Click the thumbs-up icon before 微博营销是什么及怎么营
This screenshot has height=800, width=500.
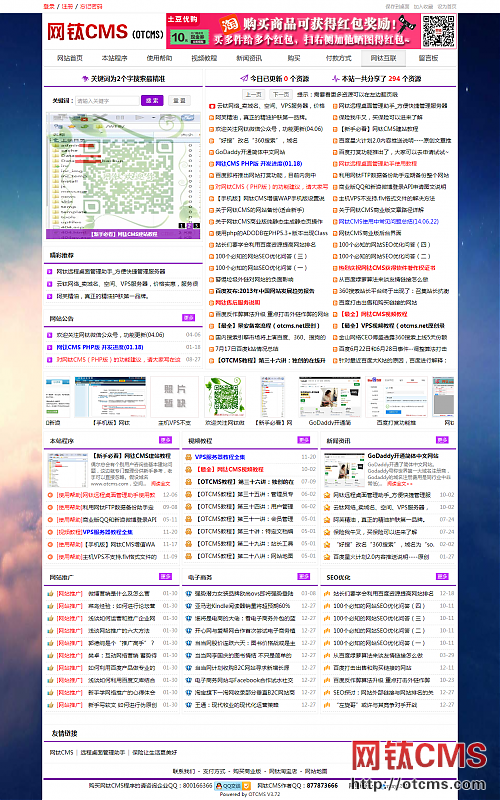(50, 594)
